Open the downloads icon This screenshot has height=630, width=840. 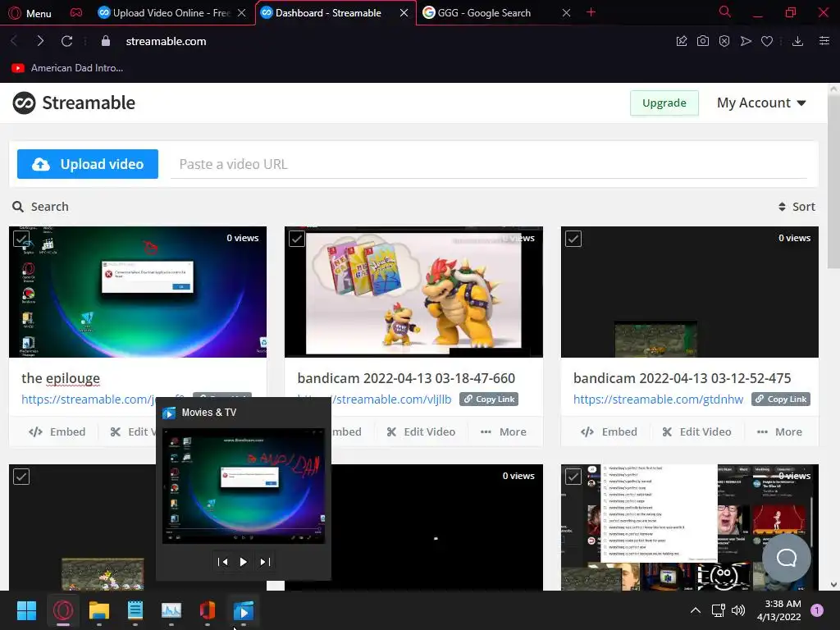coord(797,41)
